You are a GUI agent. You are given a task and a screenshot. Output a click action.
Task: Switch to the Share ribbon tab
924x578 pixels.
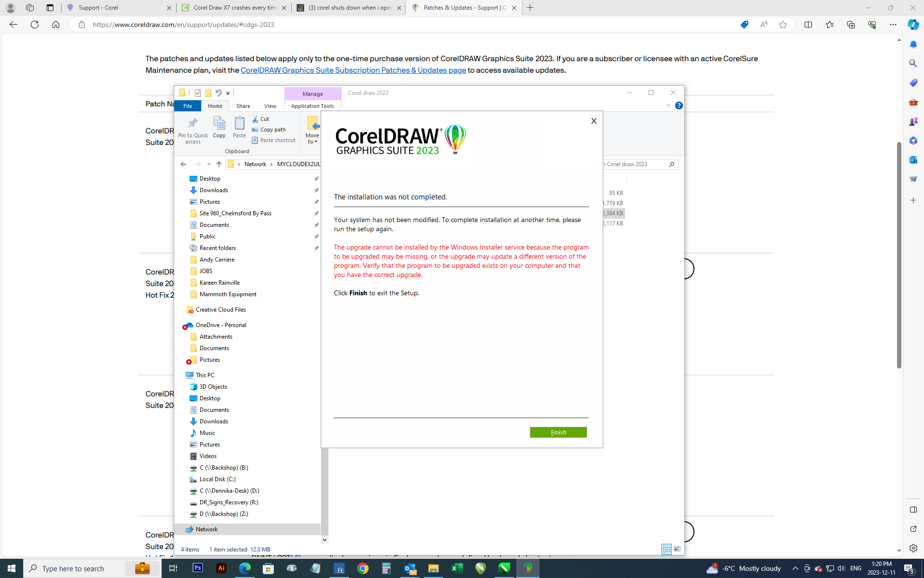pyautogui.click(x=243, y=106)
